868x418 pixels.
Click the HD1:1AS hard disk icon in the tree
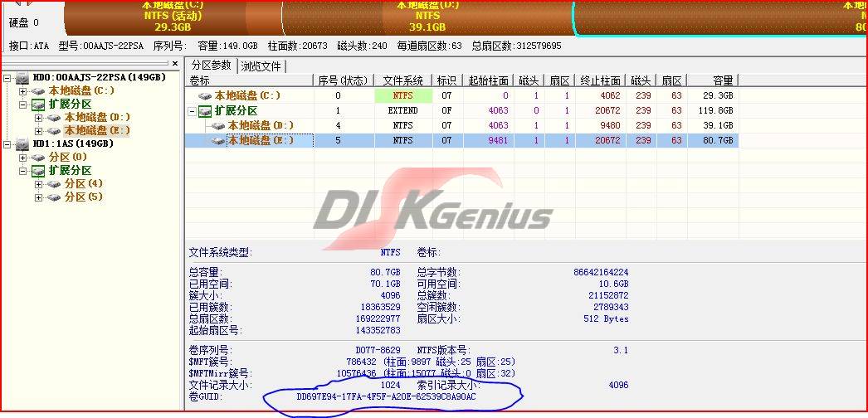point(22,144)
